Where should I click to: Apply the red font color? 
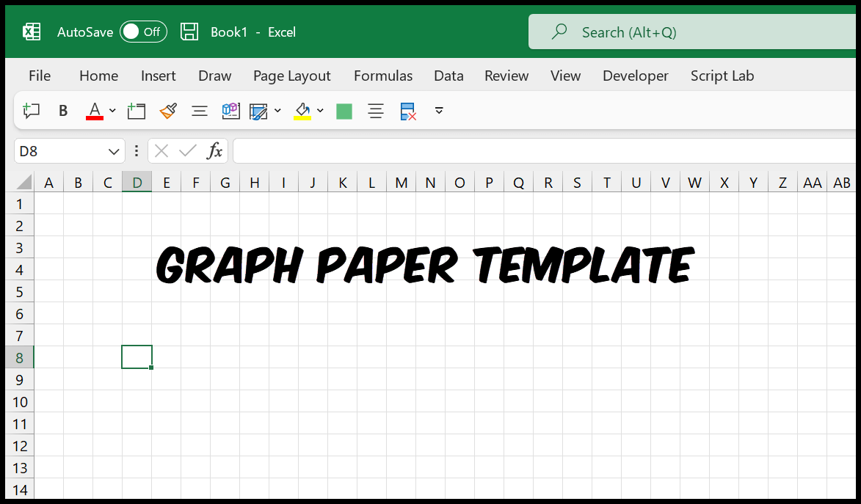(x=95, y=111)
